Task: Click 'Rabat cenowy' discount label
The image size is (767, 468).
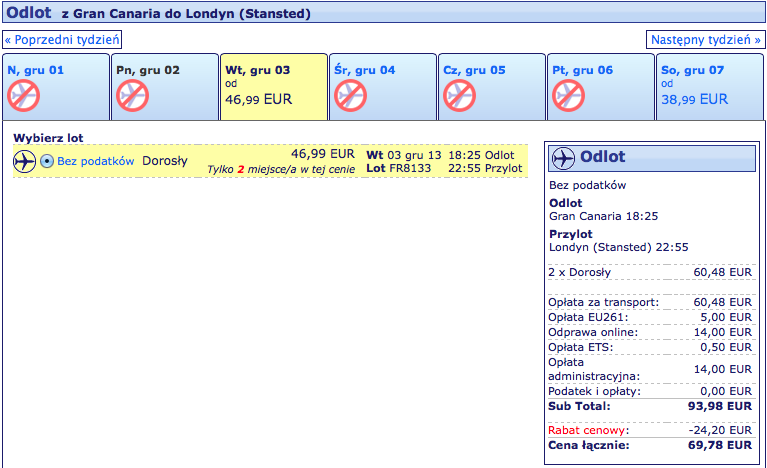Action: (587, 430)
